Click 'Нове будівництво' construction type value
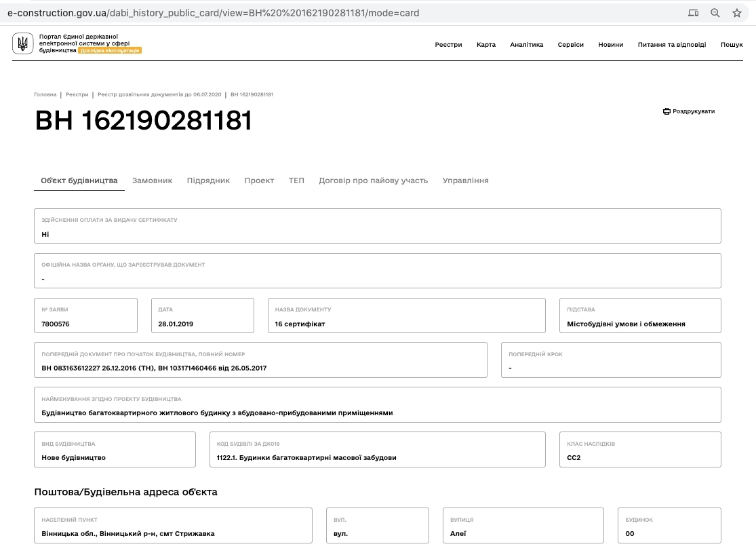The image size is (756, 555). [x=73, y=457]
